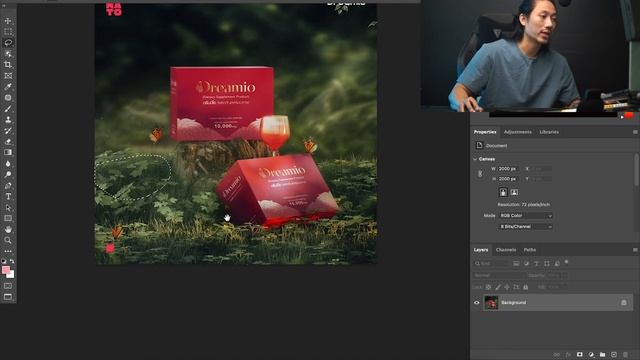This screenshot has width=640, height=360.
Task: Open the foreground color picker
Action: [x=5, y=270]
